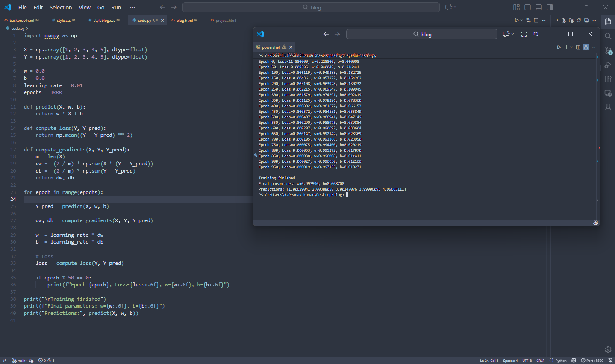Open the Search view in the sidebar

point(608,36)
